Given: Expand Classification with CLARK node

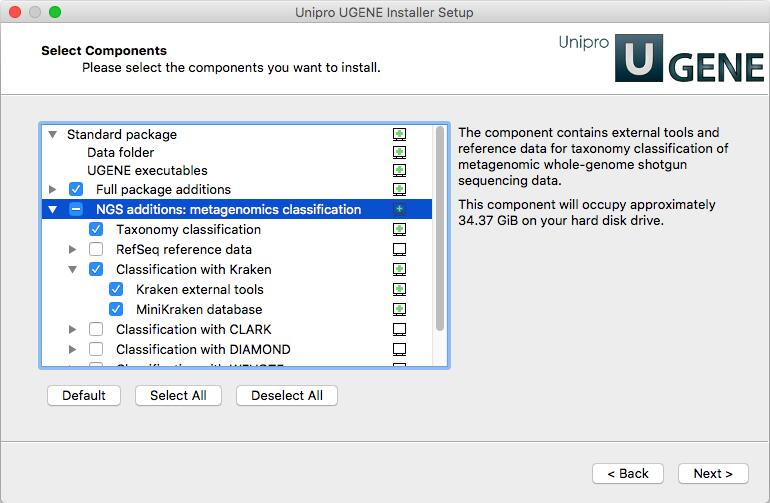Looking at the screenshot, I should click(73, 329).
